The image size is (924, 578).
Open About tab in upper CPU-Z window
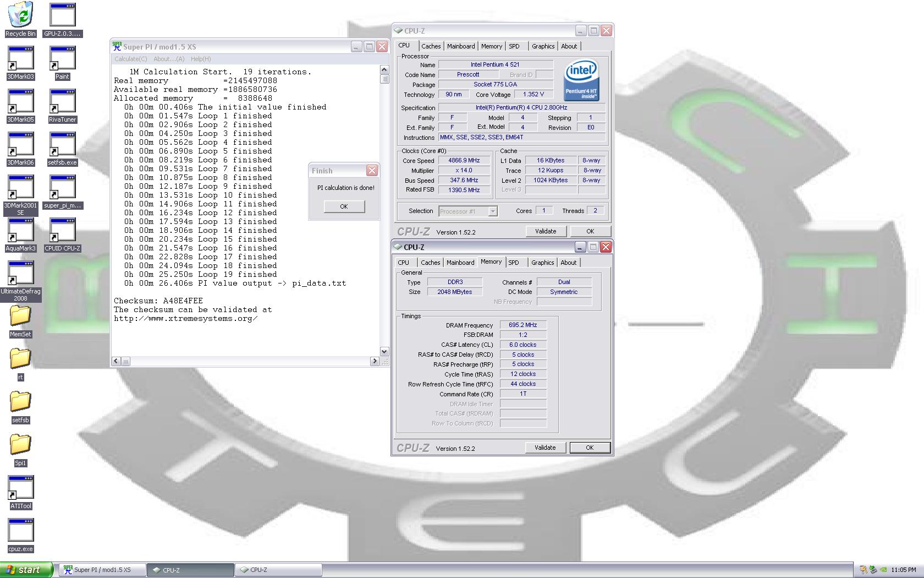(x=569, y=46)
